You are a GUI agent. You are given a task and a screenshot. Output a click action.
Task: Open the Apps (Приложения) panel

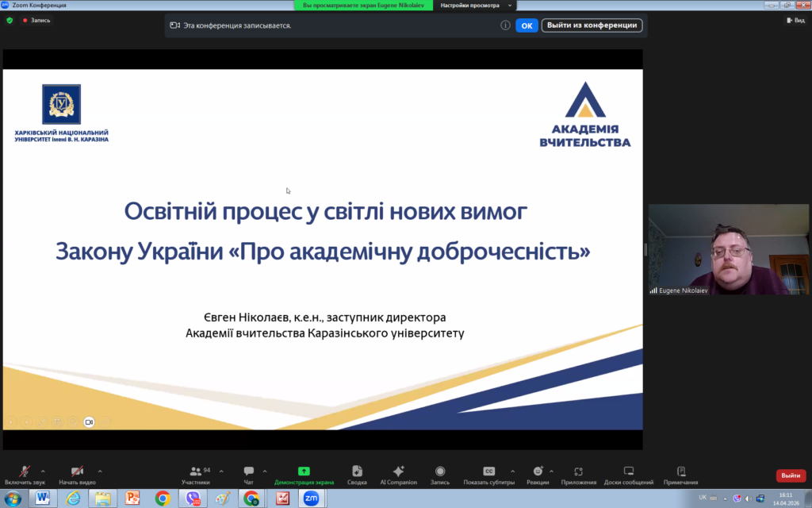(578, 471)
